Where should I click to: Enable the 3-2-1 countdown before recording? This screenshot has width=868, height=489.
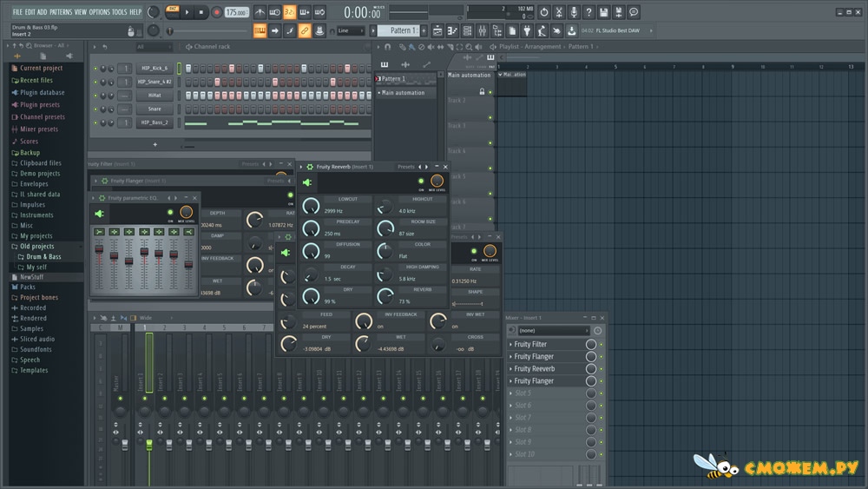point(290,11)
